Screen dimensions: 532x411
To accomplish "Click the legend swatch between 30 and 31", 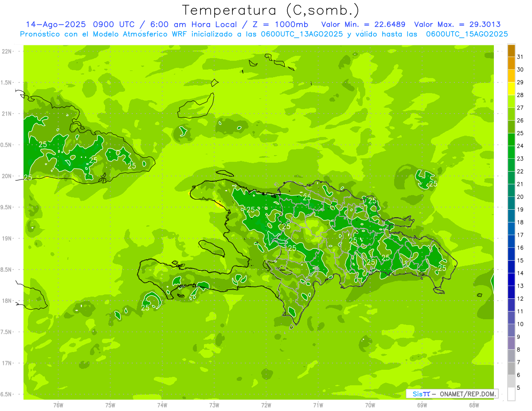I will [x=511, y=63].
